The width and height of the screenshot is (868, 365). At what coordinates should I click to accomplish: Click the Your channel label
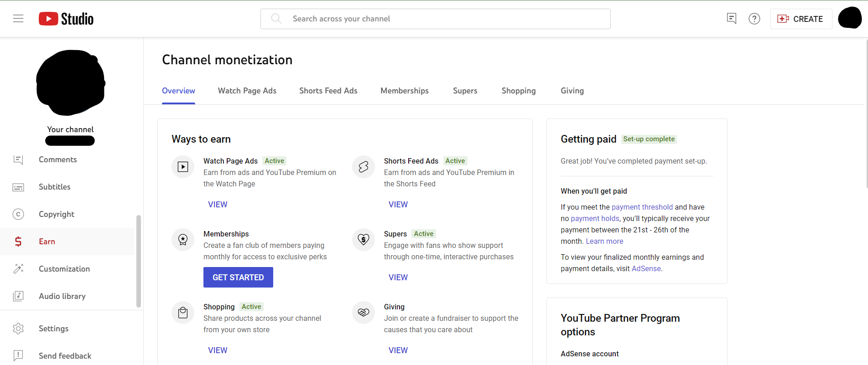pyautogui.click(x=70, y=129)
